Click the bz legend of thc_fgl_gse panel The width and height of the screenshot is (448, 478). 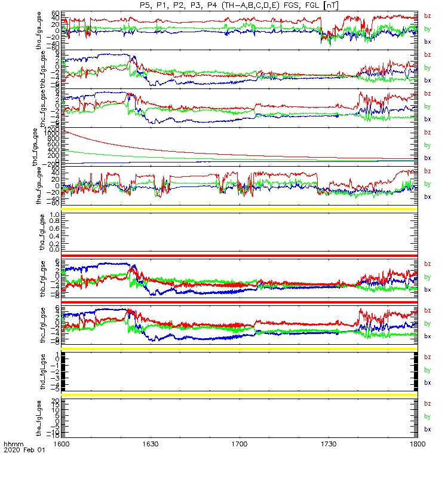click(x=428, y=311)
